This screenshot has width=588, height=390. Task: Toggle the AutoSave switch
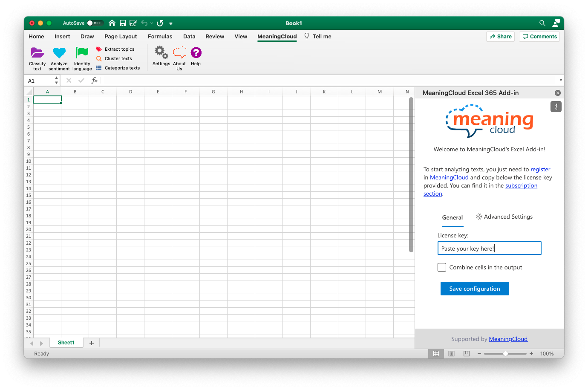(95, 23)
